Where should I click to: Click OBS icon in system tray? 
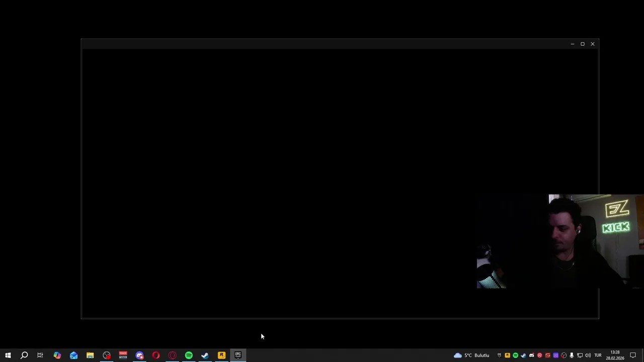[x=563, y=355]
